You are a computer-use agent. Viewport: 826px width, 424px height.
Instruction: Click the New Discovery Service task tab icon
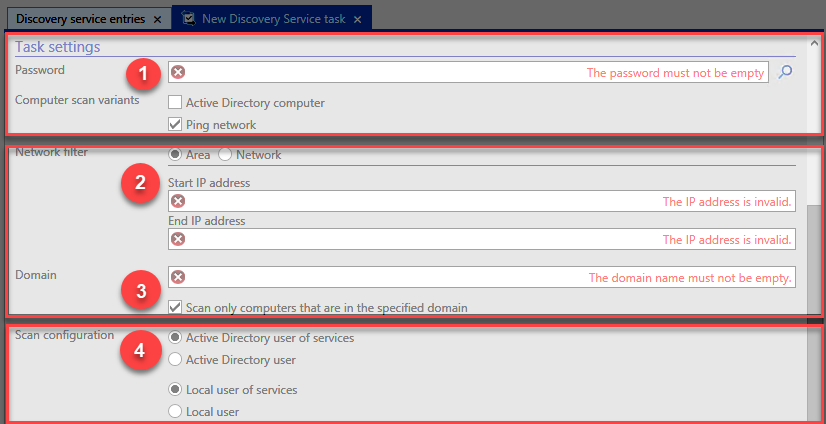tap(189, 19)
